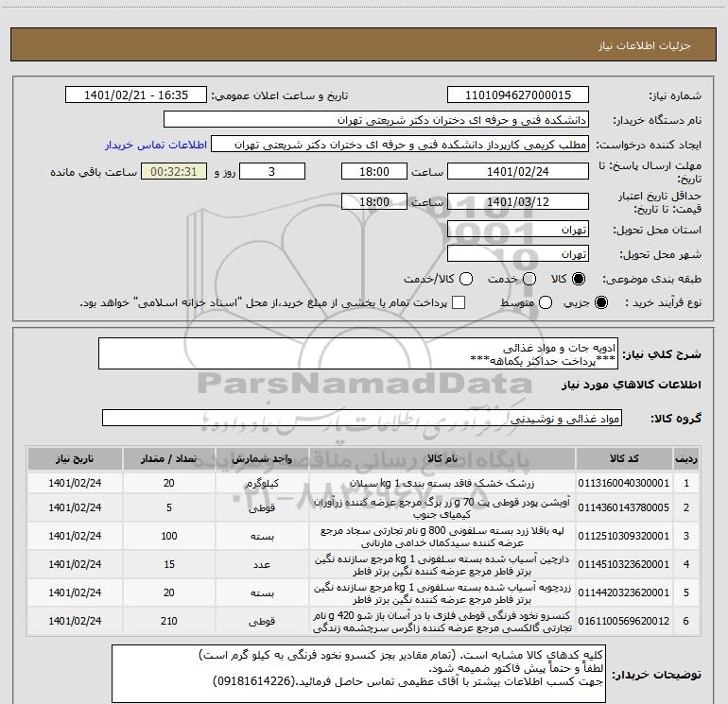Viewport: 728px width, 704px height.
Task: Click the price validity date 1401/03/12 field
Action: coord(518,201)
